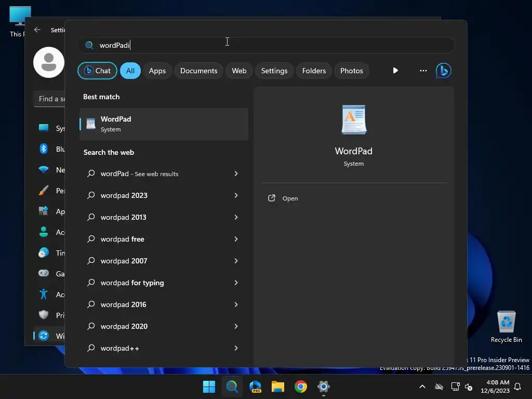This screenshot has width=532, height=399.
Task: Launch Microsoft Edge PRE from taskbar
Action: click(255, 387)
